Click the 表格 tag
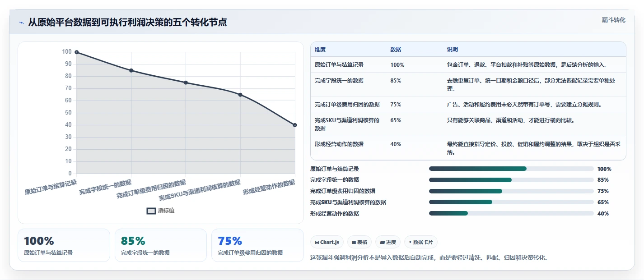Viewport: 644px width, 280px height. tap(359, 242)
